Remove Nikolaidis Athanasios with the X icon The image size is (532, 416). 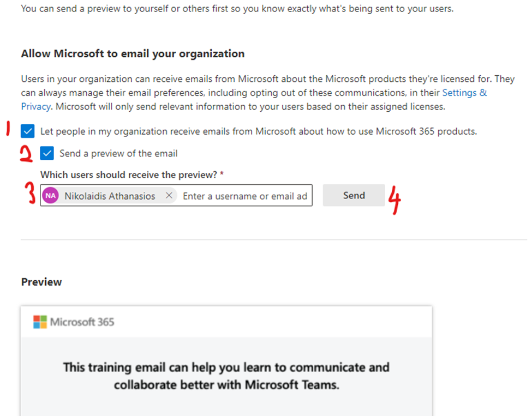169,196
